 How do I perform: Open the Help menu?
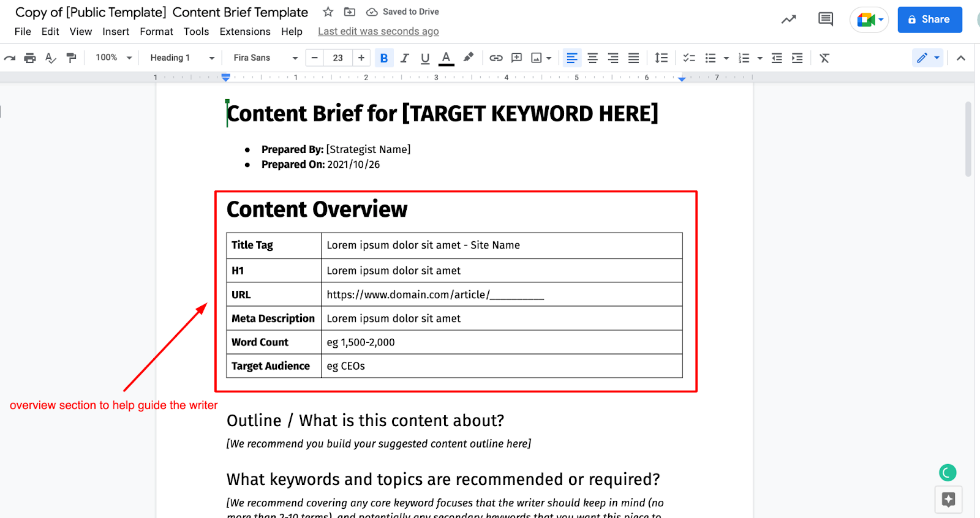pos(292,31)
